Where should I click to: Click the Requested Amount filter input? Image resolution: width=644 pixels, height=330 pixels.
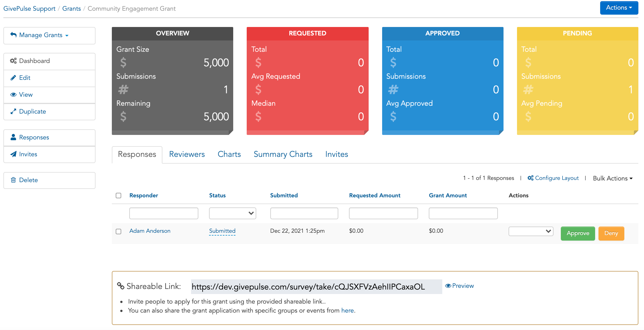(x=383, y=213)
